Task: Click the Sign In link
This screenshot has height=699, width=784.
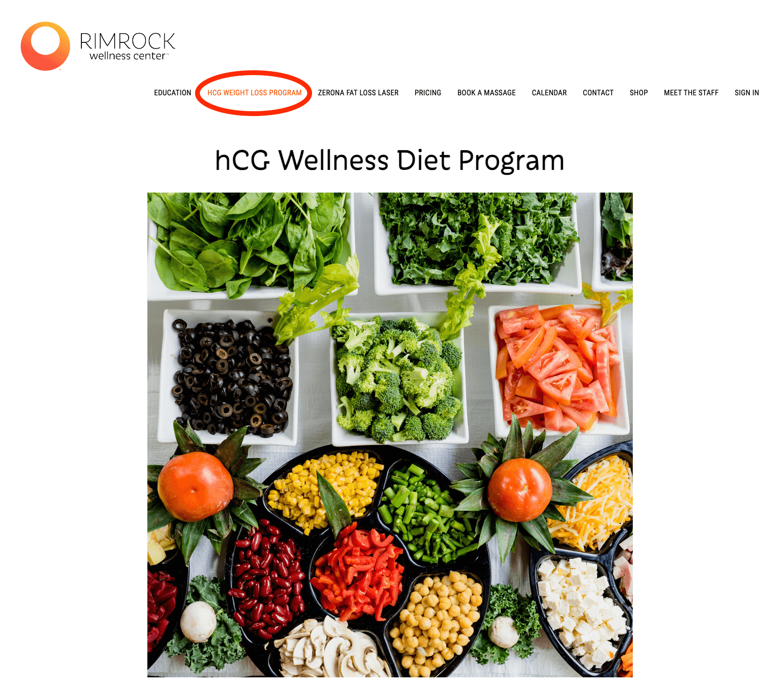Action: [746, 93]
